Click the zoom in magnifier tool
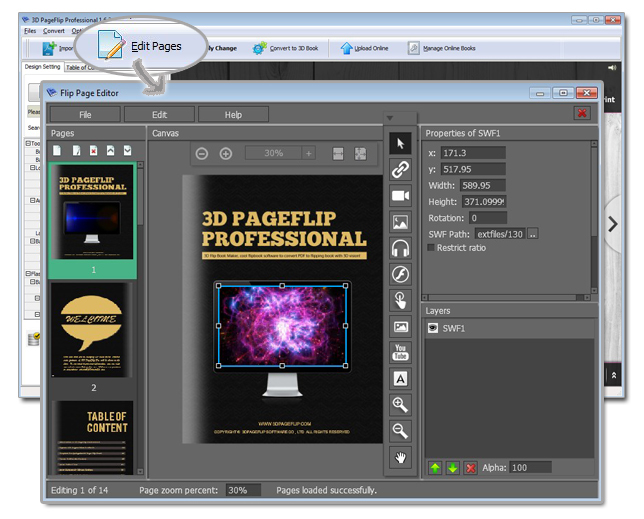 (x=400, y=405)
